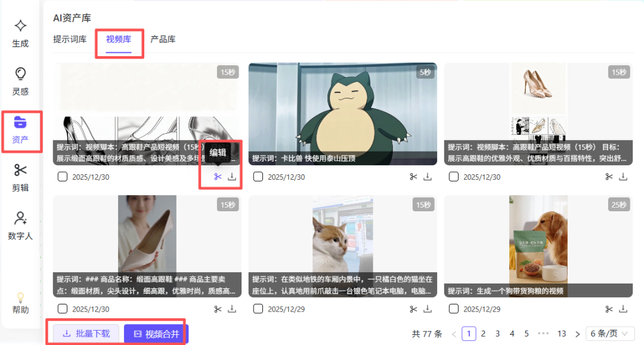Open the 数字人 section

click(x=20, y=225)
